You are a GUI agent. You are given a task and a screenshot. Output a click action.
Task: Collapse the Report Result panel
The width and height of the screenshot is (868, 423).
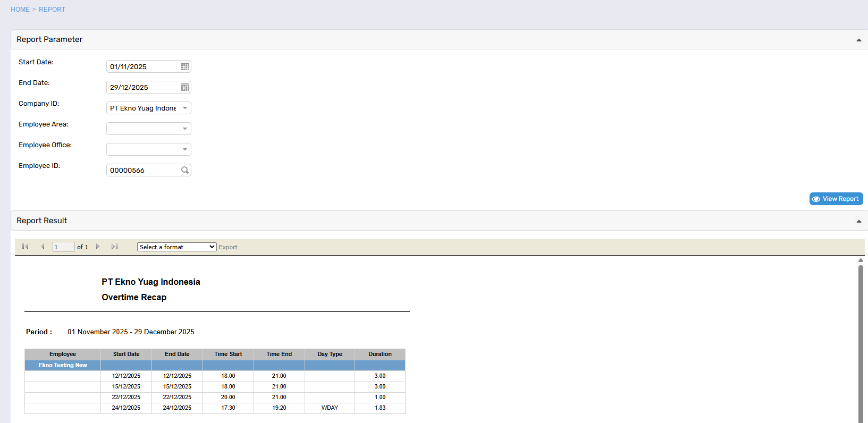858,221
